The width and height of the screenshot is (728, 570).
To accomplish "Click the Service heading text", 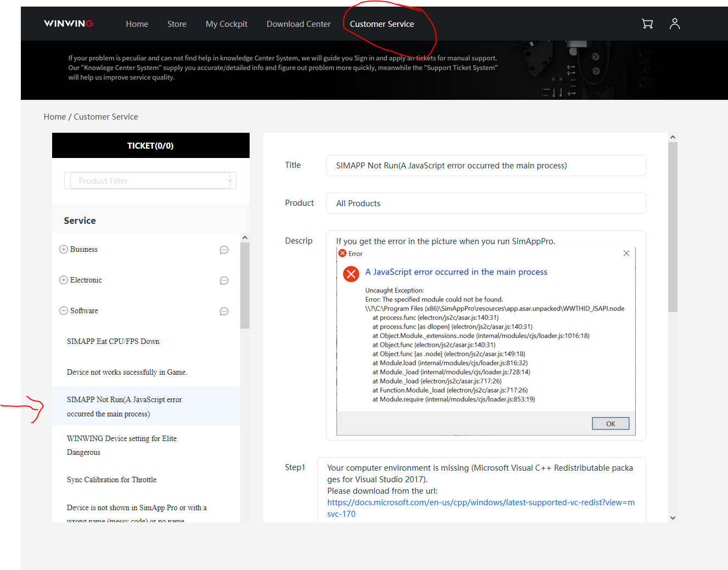I will click(x=80, y=221).
